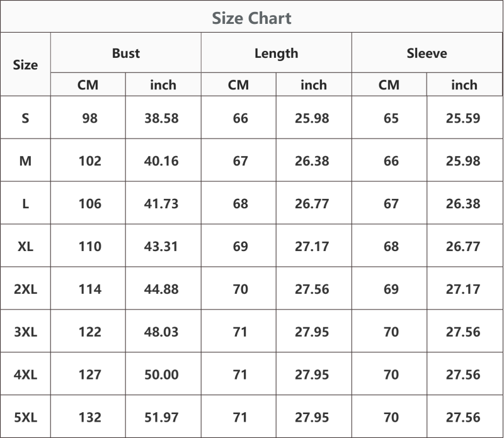This screenshot has width=504, height=438.
Task: Click the Size header cell
Action: 25,65
